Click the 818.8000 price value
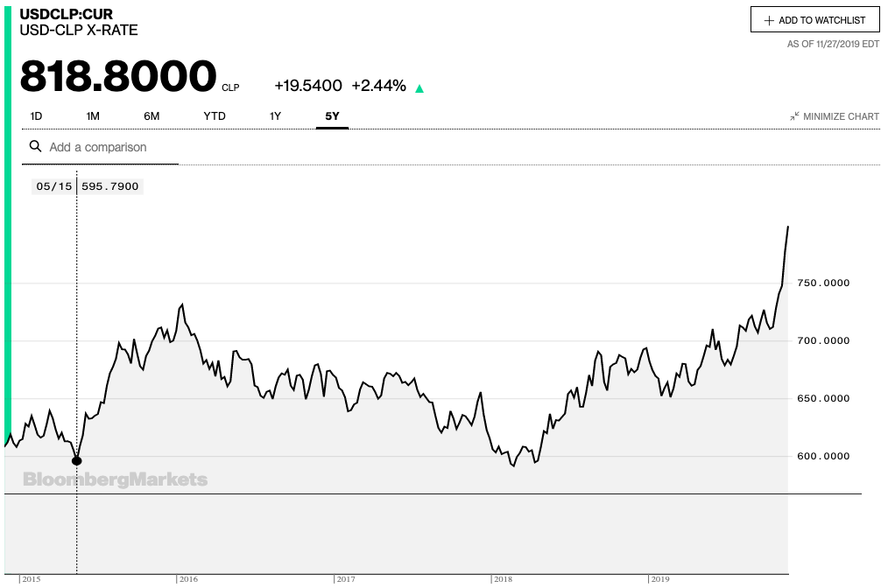 [118, 76]
